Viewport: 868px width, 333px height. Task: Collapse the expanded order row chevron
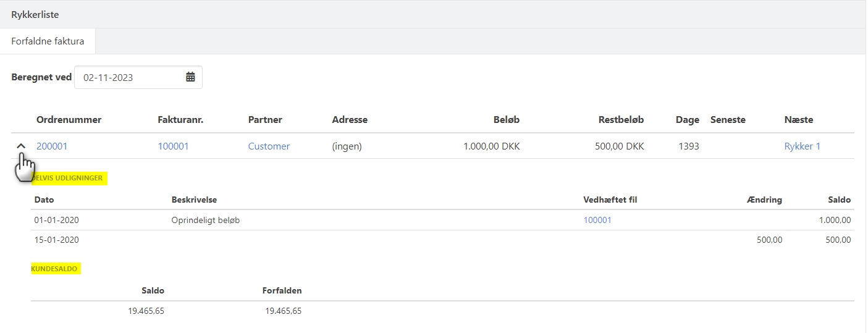point(20,146)
